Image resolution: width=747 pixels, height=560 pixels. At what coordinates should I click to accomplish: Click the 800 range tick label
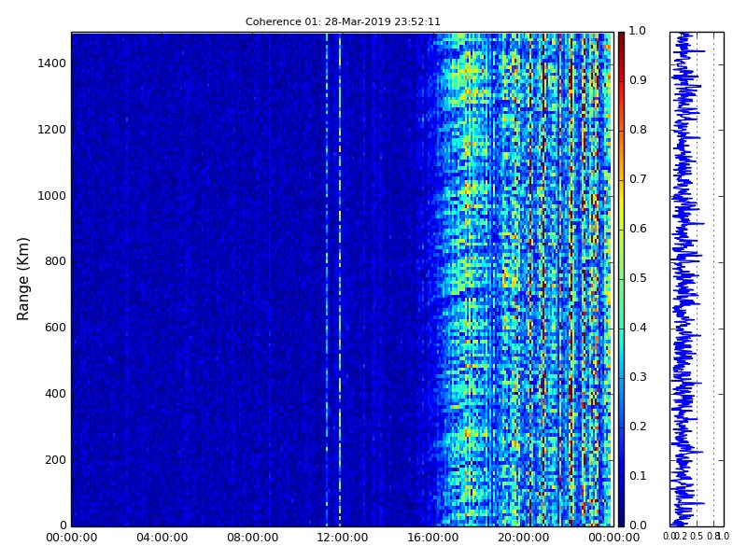click(x=56, y=261)
